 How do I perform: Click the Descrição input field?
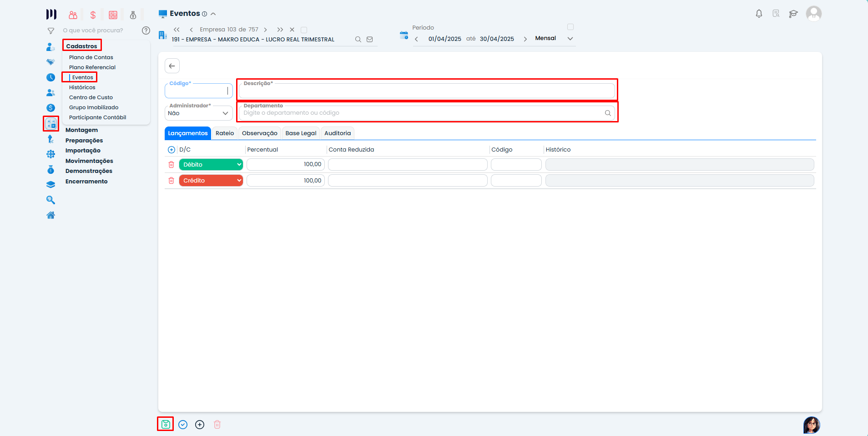(427, 91)
